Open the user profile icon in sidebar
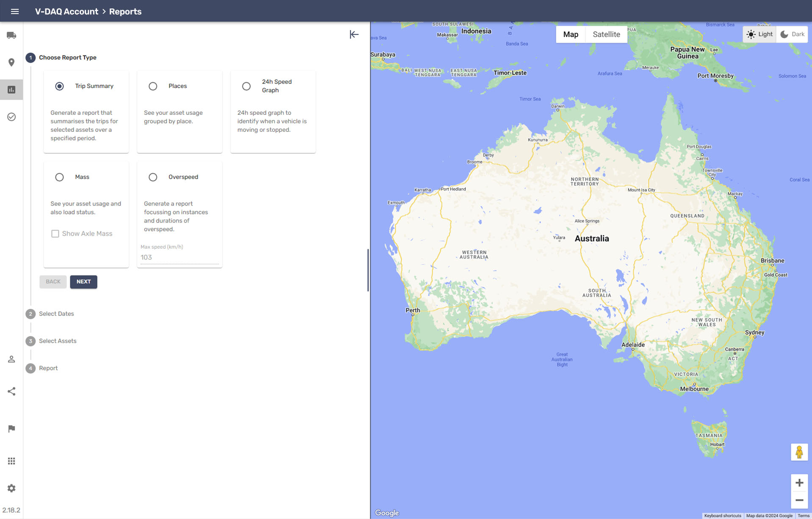Screen dimensions: 812x519 [x=11, y=359]
